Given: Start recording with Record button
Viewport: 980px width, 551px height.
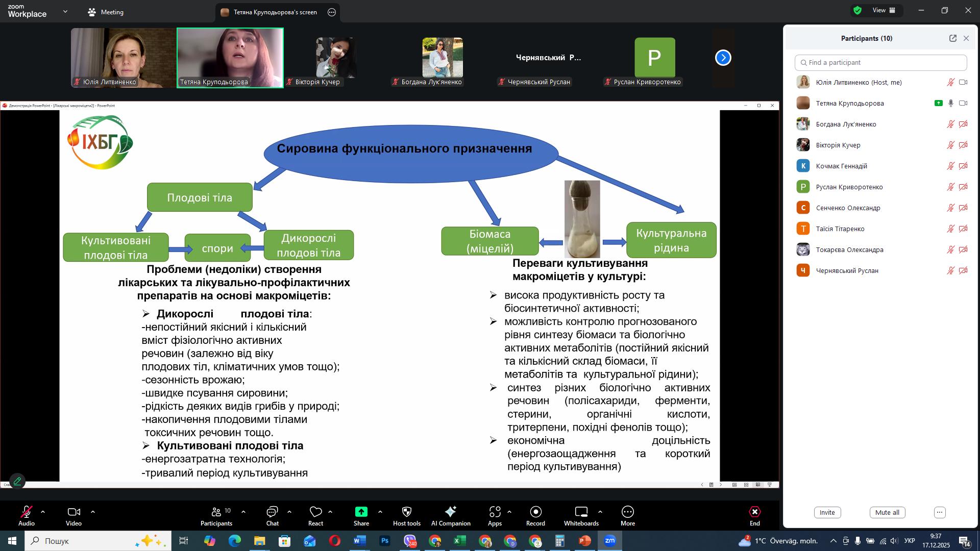Looking at the screenshot, I should pos(535,512).
